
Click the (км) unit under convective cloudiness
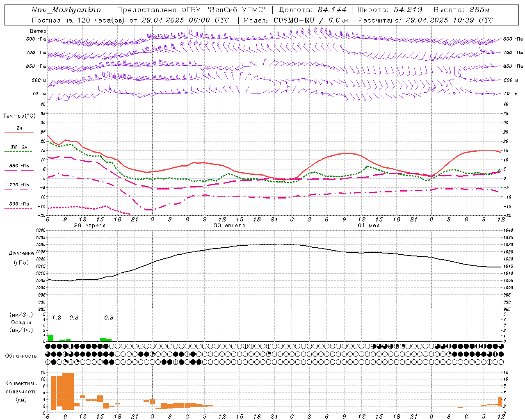21,399
